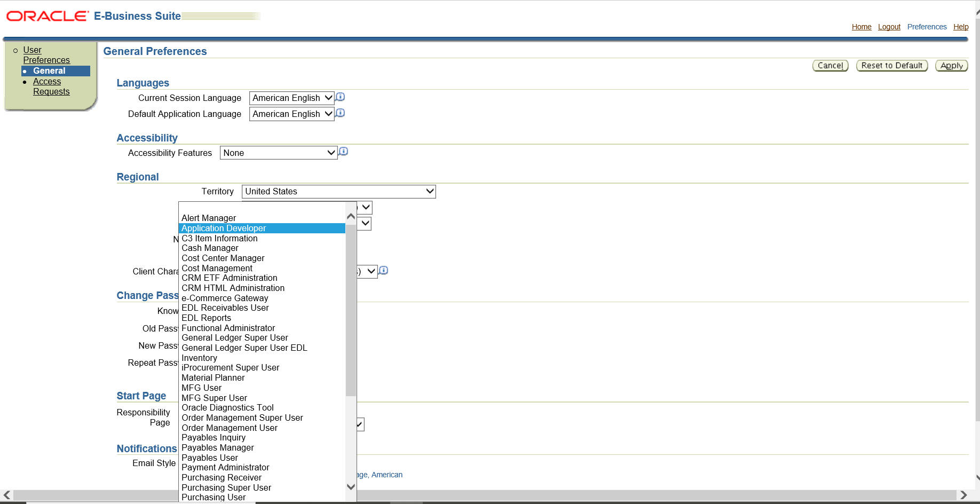This screenshot has height=504, width=980.
Task: Click horizontal scrollbar left arrow
Action: point(7,495)
